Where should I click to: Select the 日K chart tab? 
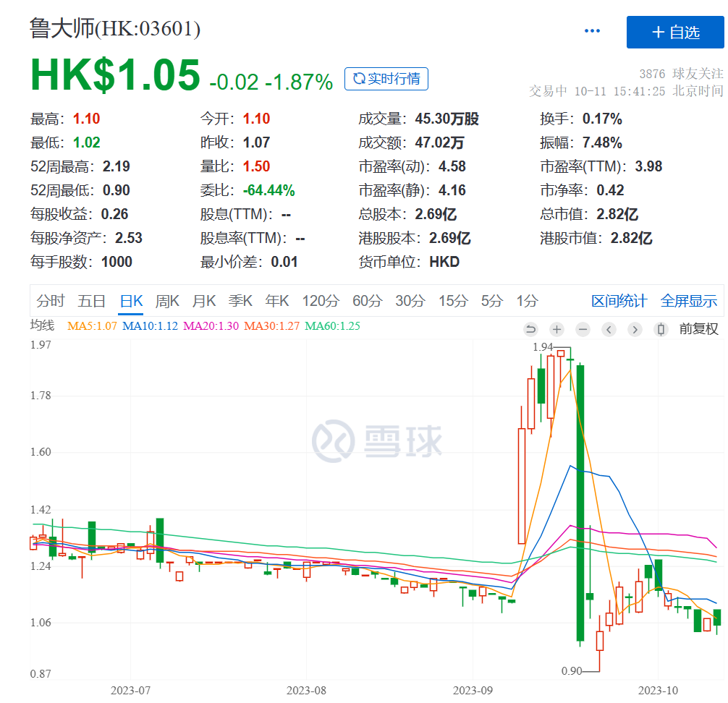pyautogui.click(x=131, y=301)
